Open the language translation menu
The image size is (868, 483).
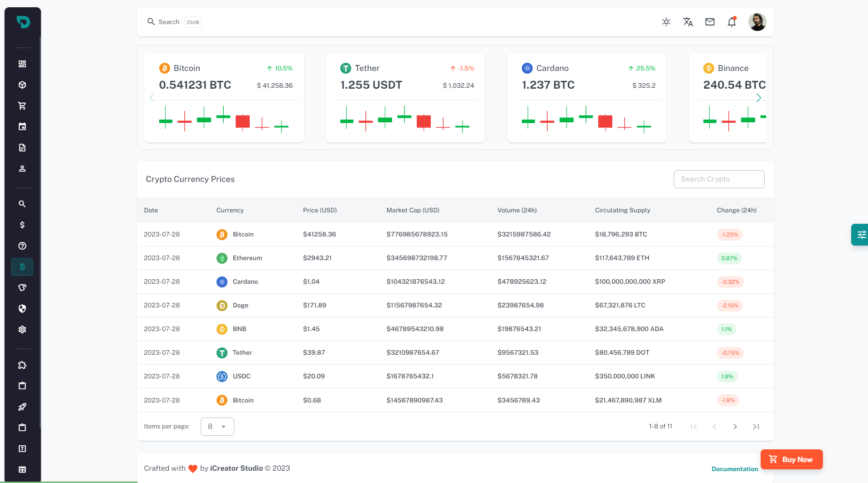pyautogui.click(x=688, y=22)
